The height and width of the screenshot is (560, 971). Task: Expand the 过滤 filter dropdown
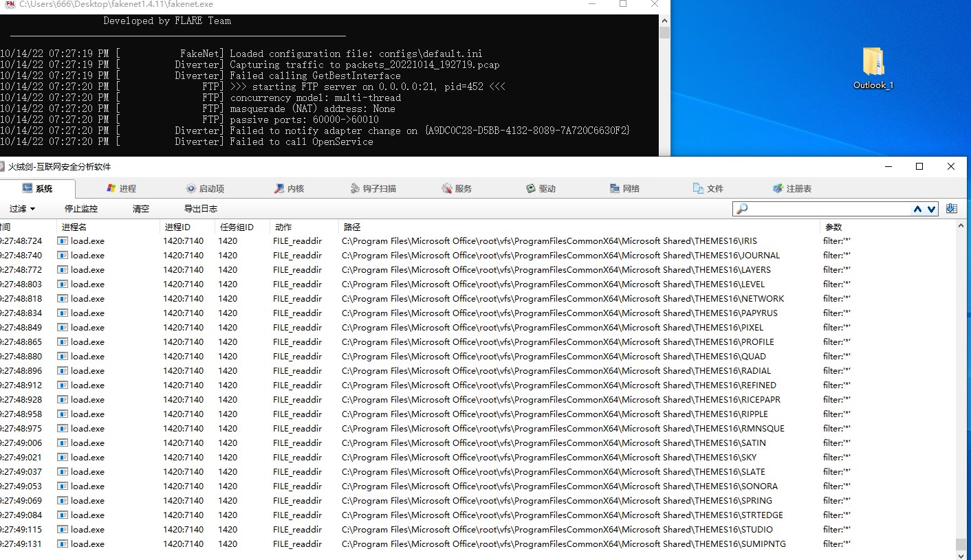[x=22, y=209]
